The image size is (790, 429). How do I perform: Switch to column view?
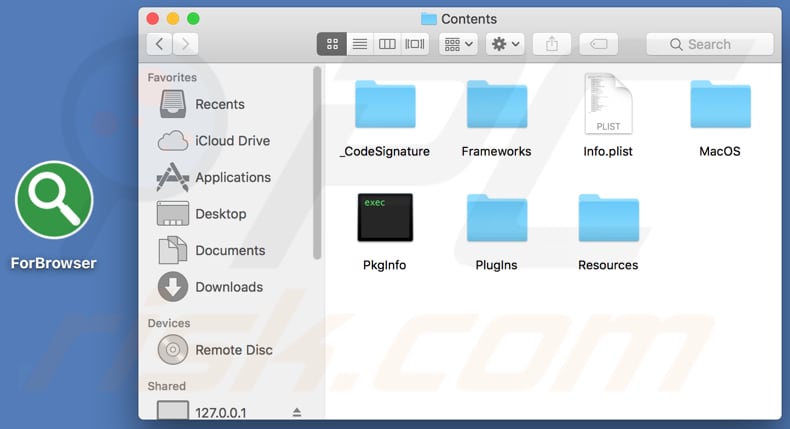(387, 44)
